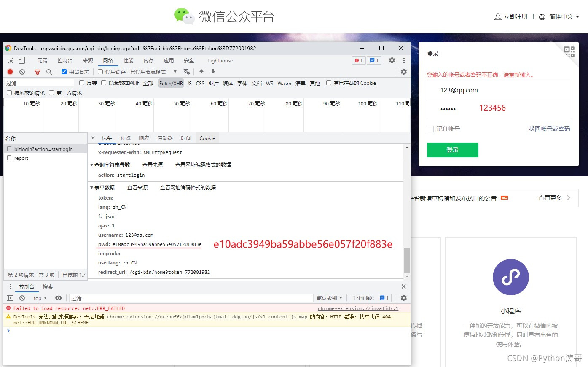The width and height of the screenshot is (588, 367).
Task: Click the magnifier search icon in Network panel
Action: point(49,72)
